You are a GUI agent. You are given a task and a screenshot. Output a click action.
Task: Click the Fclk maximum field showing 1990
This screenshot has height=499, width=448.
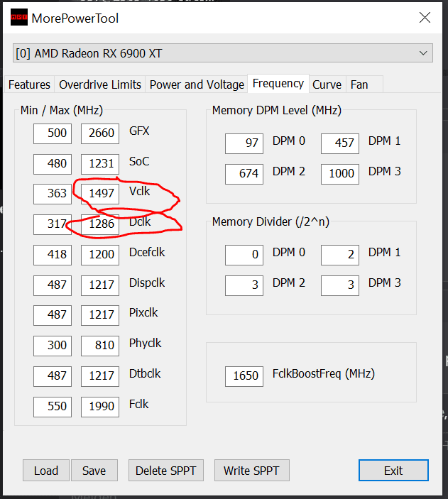(100, 407)
